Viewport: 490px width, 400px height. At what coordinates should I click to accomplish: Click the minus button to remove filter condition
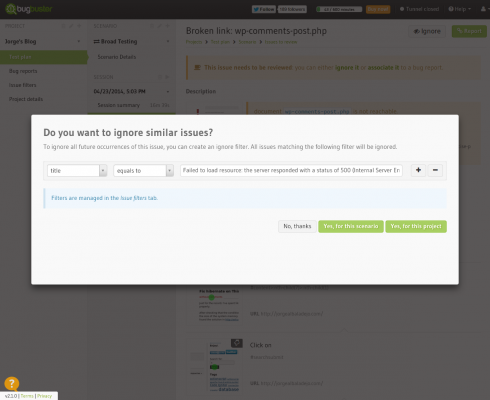pyautogui.click(x=435, y=170)
